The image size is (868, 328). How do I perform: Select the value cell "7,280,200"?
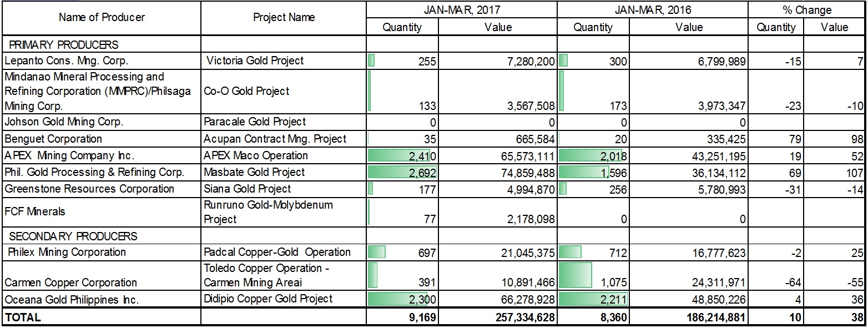[x=497, y=61]
